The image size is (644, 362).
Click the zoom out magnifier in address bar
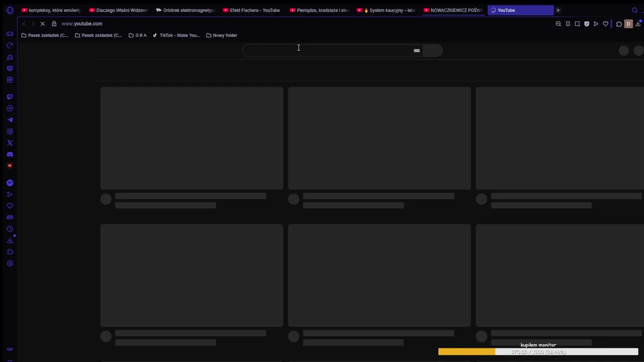click(558, 24)
